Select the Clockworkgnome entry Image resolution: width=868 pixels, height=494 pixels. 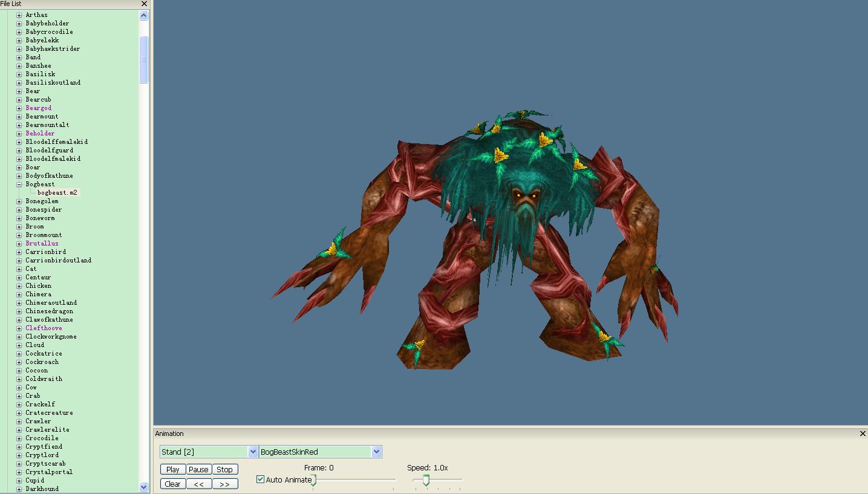(x=51, y=337)
